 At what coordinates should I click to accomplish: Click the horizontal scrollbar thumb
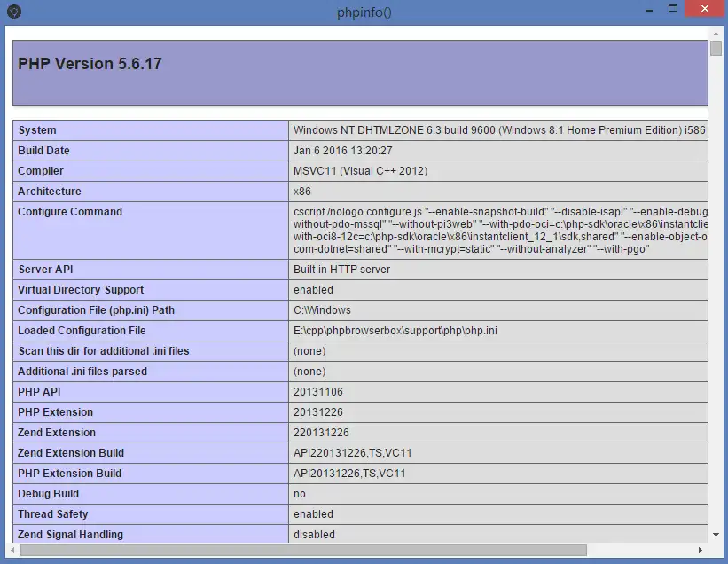click(303, 550)
